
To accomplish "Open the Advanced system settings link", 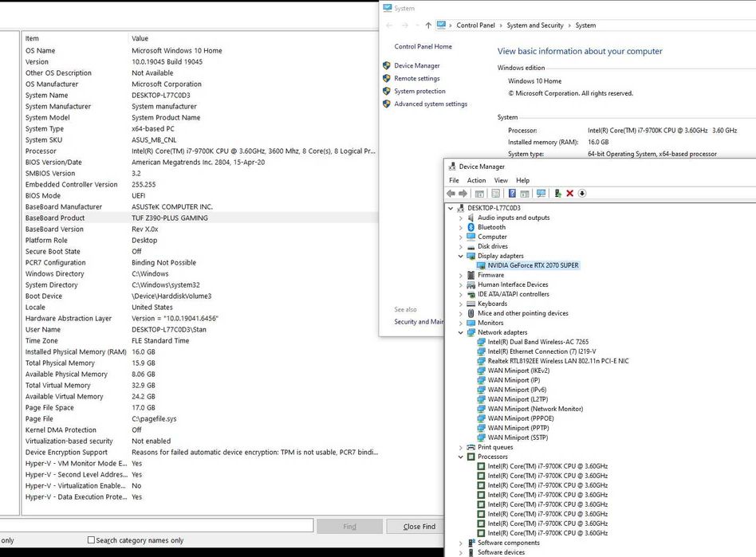I will [431, 104].
